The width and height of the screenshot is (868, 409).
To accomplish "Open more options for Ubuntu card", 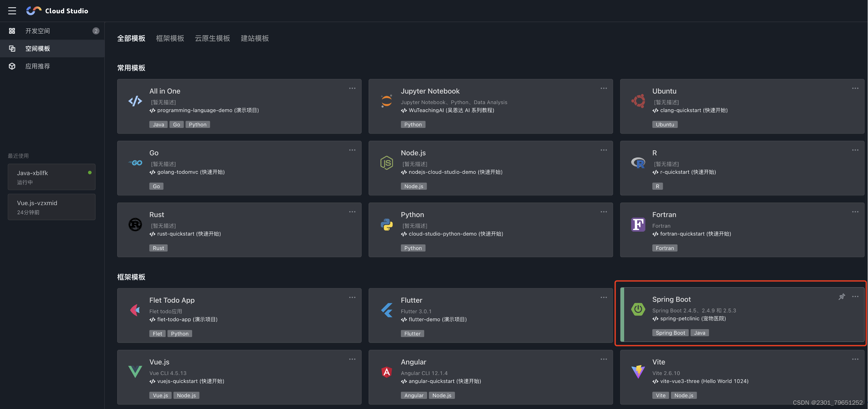I will pos(855,88).
